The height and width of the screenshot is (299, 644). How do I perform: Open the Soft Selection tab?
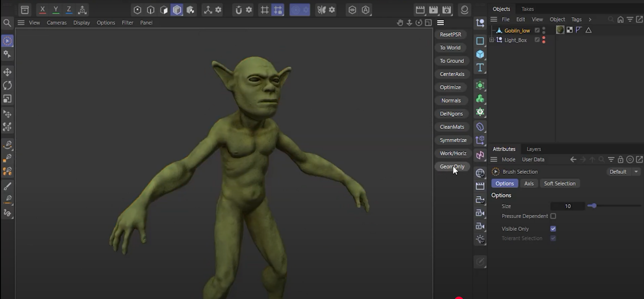point(560,183)
